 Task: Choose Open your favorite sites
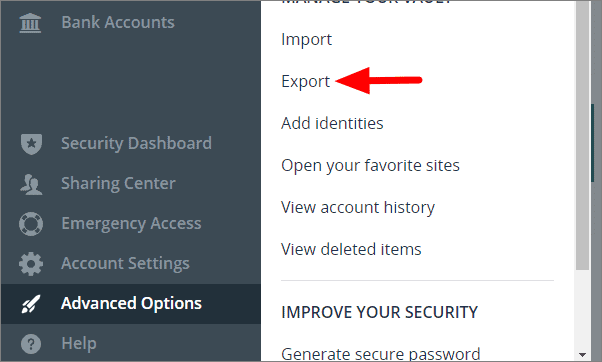(x=370, y=166)
